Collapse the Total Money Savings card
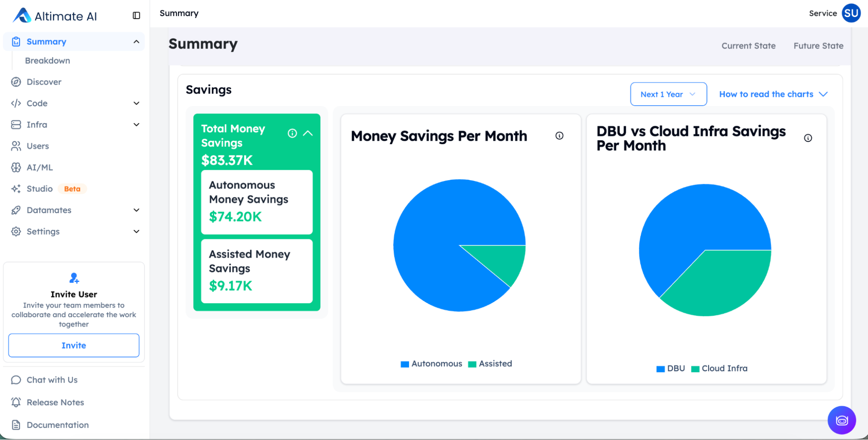The width and height of the screenshot is (868, 440). tap(308, 133)
